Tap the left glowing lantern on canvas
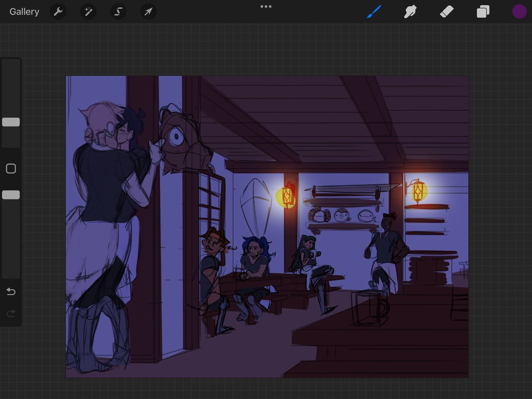The width and height of the screenshot is (532, 399). pyautogui.click(x=287, y=196)
